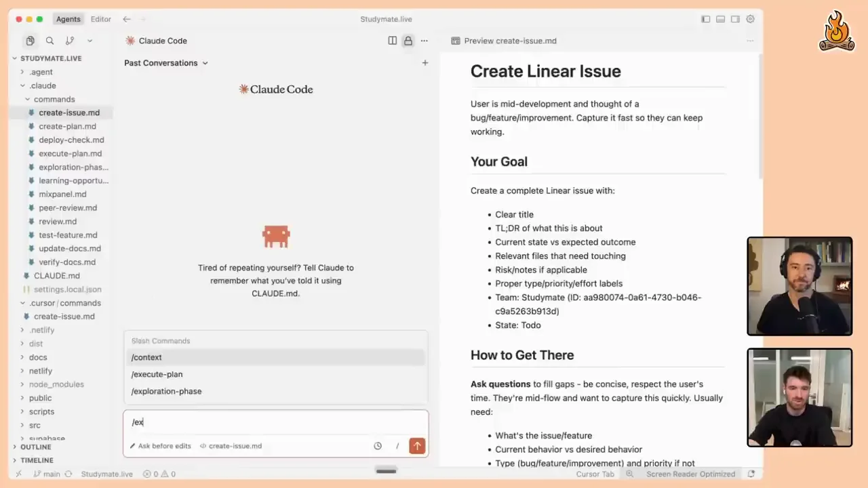
Task: Click the sync icon next to main branch
Action: 68,474
